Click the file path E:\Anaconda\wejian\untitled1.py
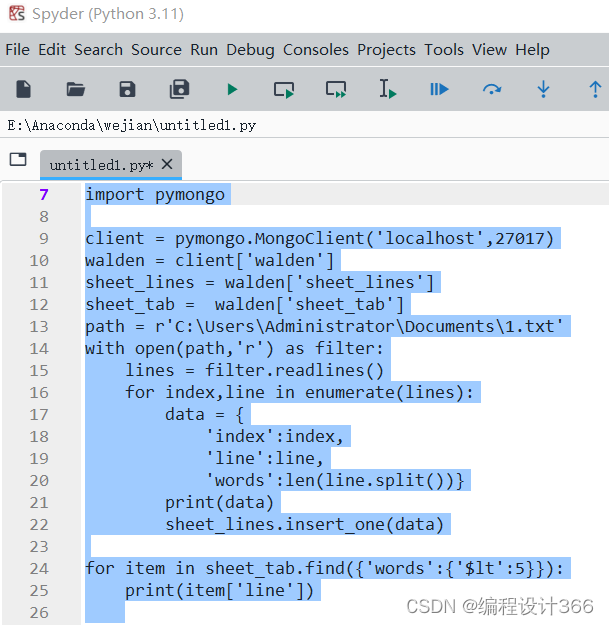The height and width of the screenshot is (625, 609). [x=132, y=126]
